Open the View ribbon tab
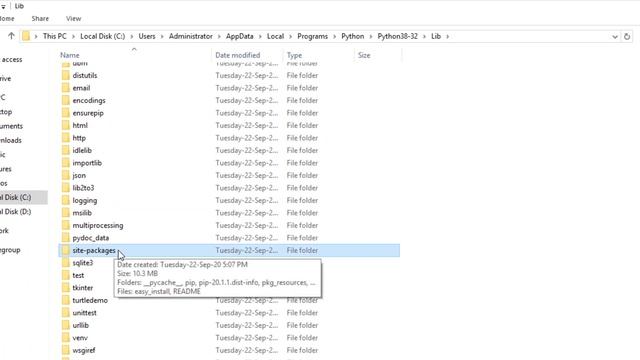The width and height of the screenshot is (640, 360). [73, 19]
